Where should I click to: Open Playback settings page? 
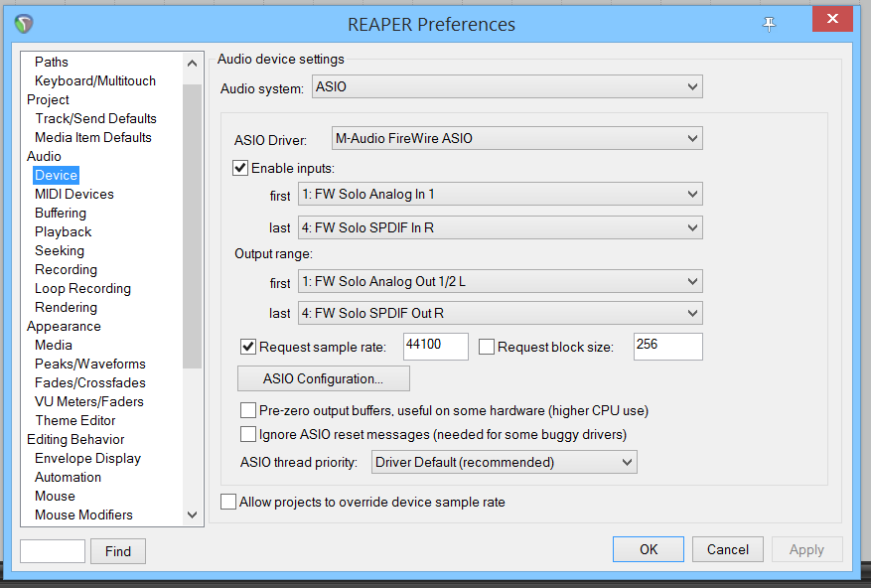tap(63, 231)
